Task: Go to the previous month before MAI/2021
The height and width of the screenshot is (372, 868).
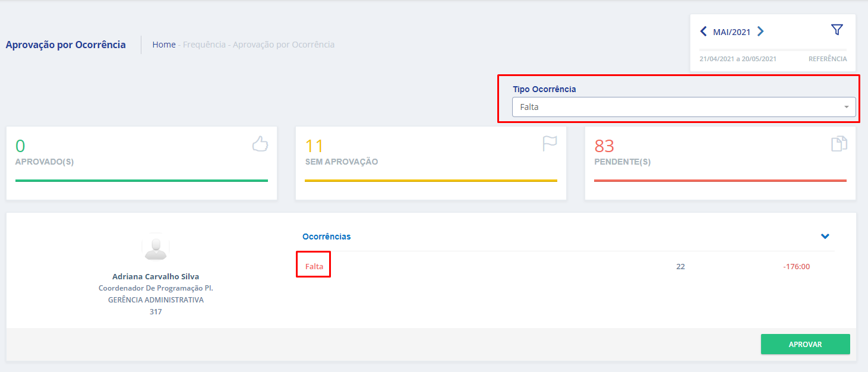Action: [x=704, y=32]
